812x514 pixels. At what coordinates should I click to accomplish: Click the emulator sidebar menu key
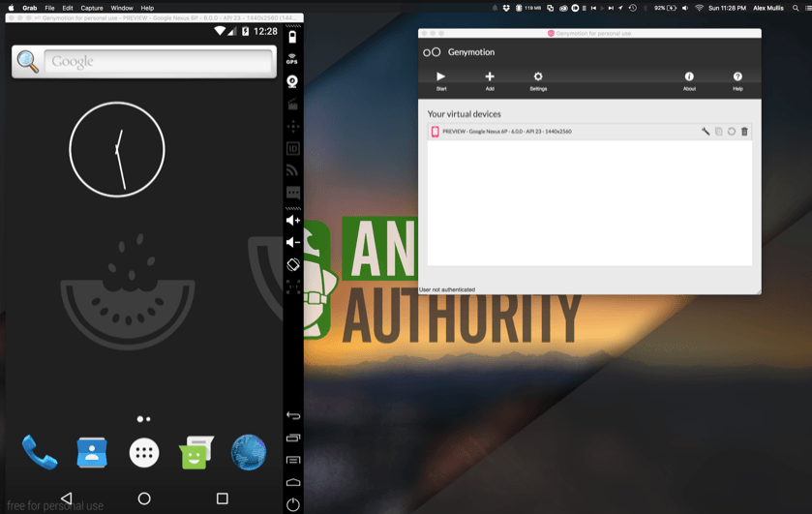293,460
